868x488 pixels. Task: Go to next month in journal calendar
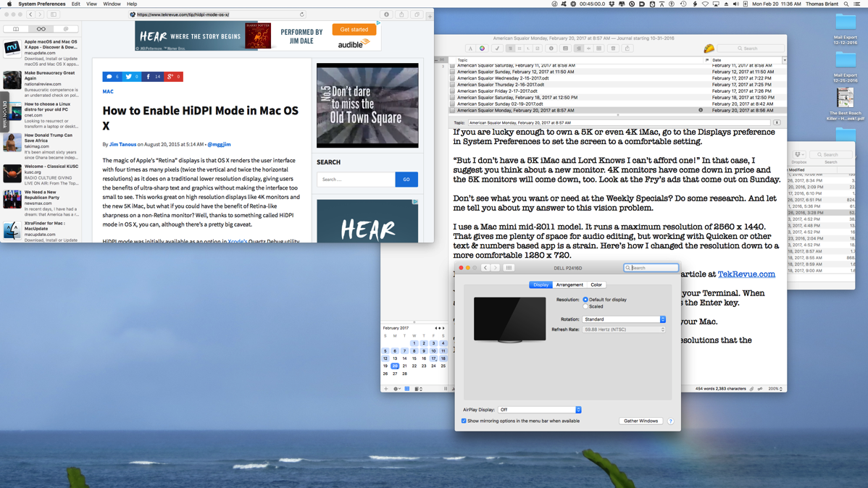click(443, 328)
